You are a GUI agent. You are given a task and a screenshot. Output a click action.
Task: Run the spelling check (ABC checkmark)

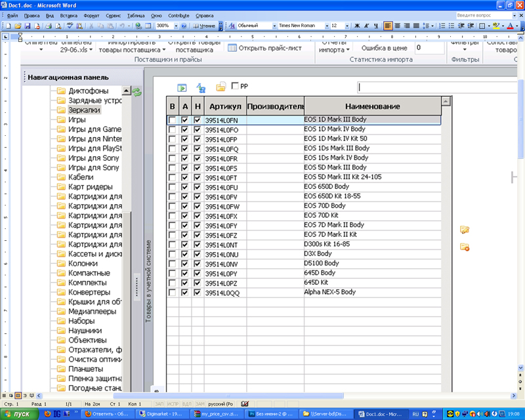point(70,26)
